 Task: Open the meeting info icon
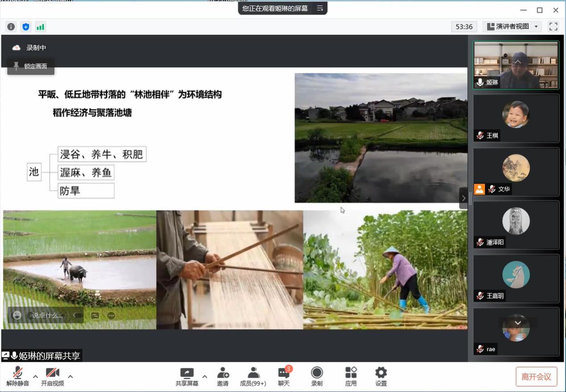(x=11, y=27)
